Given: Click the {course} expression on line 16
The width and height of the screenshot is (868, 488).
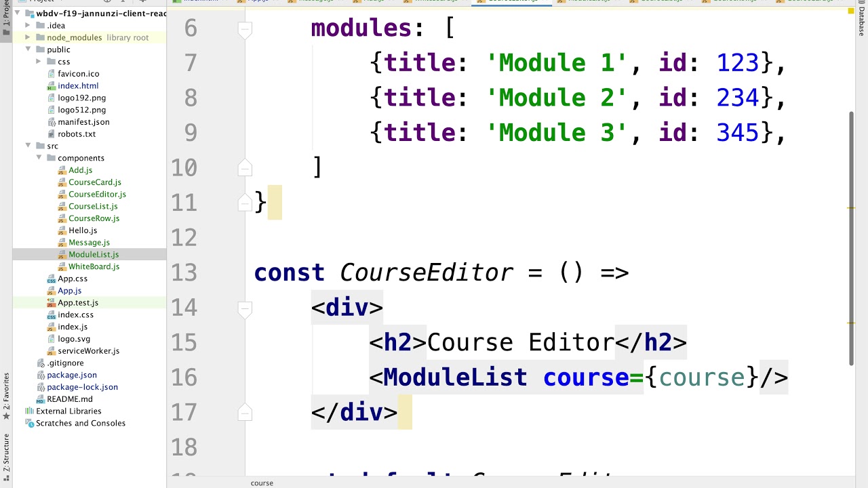Looking at the screenshot, I should coord(702,378).
